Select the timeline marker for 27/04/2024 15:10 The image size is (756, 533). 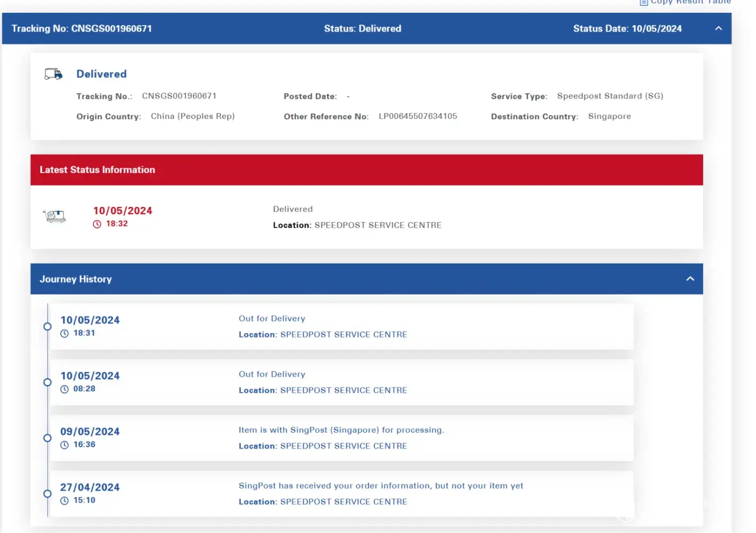[x=47, y=494]
